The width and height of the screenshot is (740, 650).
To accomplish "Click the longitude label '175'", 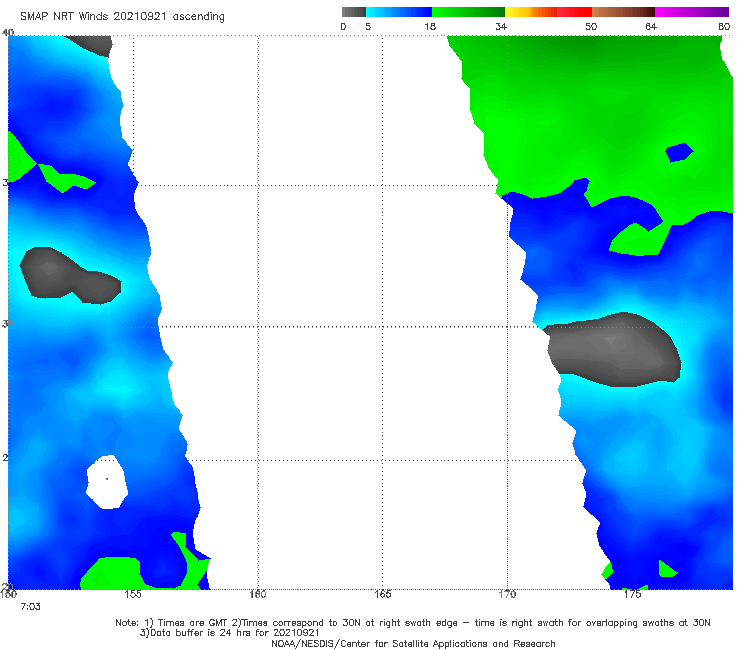I will [x=632, y=594].
